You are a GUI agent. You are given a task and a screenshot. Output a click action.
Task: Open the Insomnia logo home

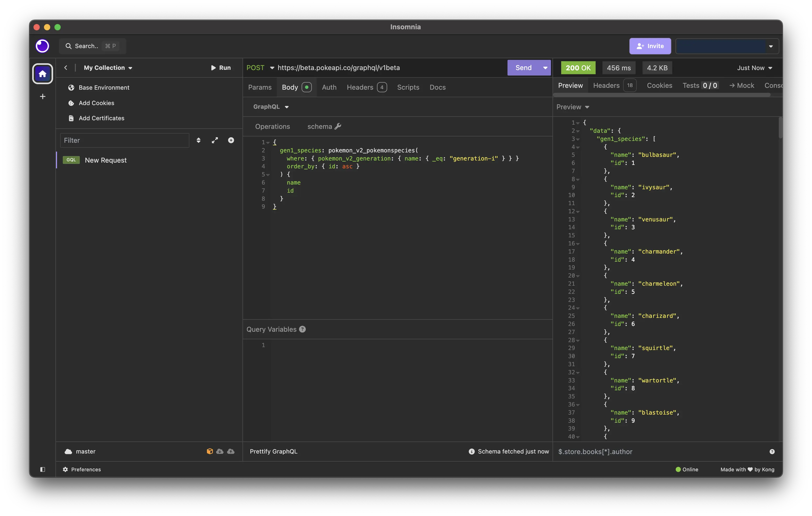tap(42, 46)
